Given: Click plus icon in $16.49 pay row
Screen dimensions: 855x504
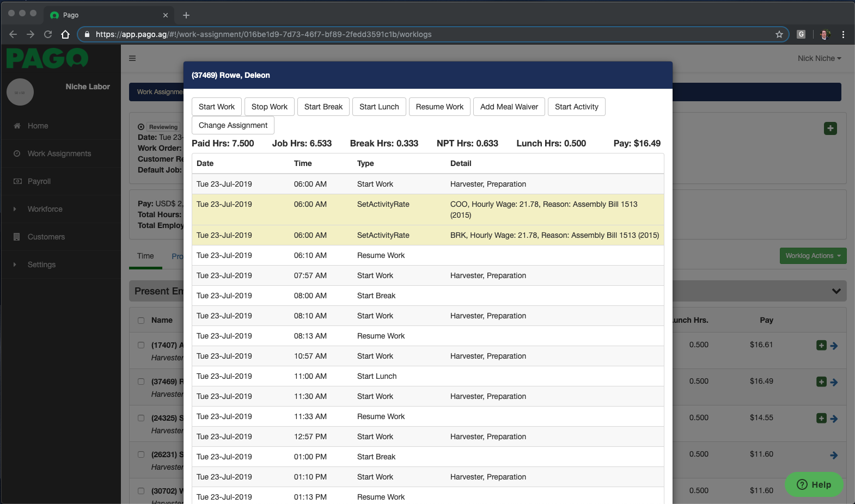Looking at the screenshot, I should pos(822,382).
